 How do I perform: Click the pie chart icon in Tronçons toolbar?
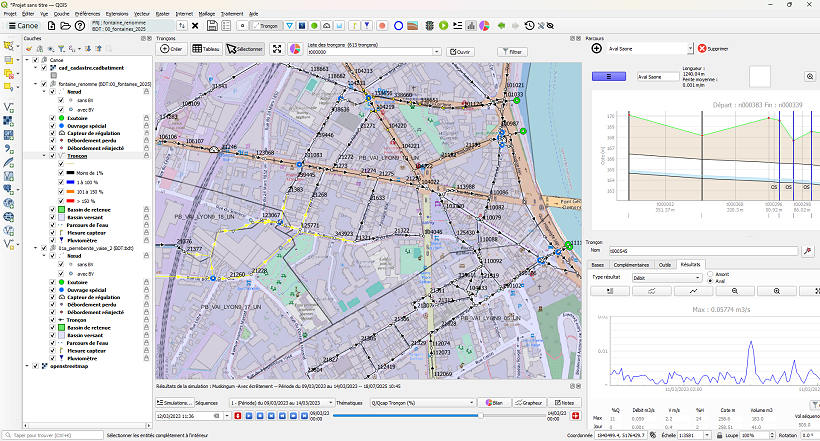295,49
